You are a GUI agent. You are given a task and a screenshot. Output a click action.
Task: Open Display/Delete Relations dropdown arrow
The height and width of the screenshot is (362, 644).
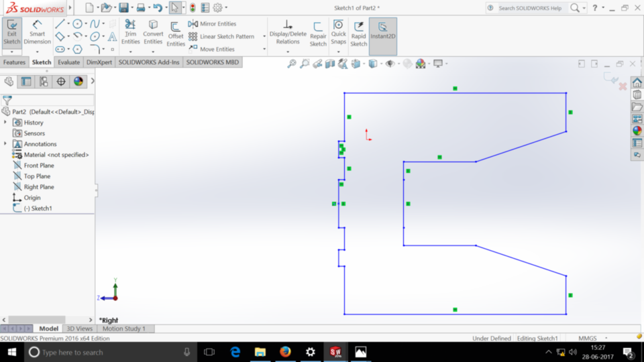pyautogui.click(x=288, y=52)
